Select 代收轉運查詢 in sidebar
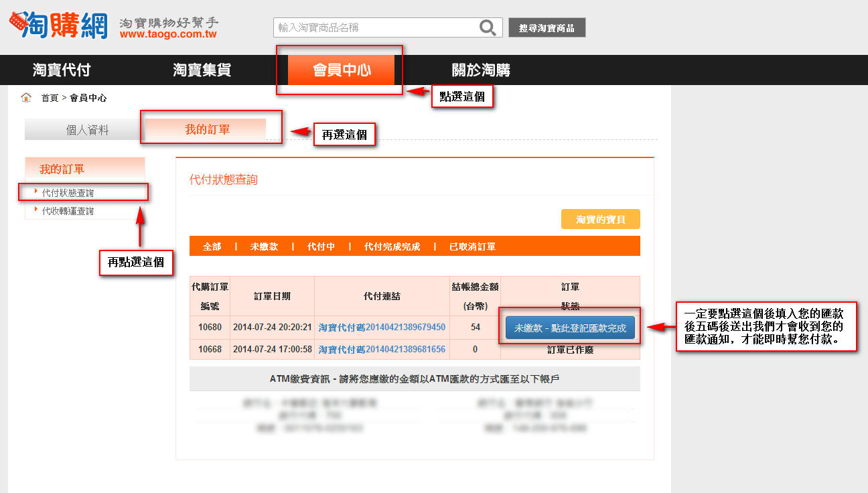 (x=68, y=211)
